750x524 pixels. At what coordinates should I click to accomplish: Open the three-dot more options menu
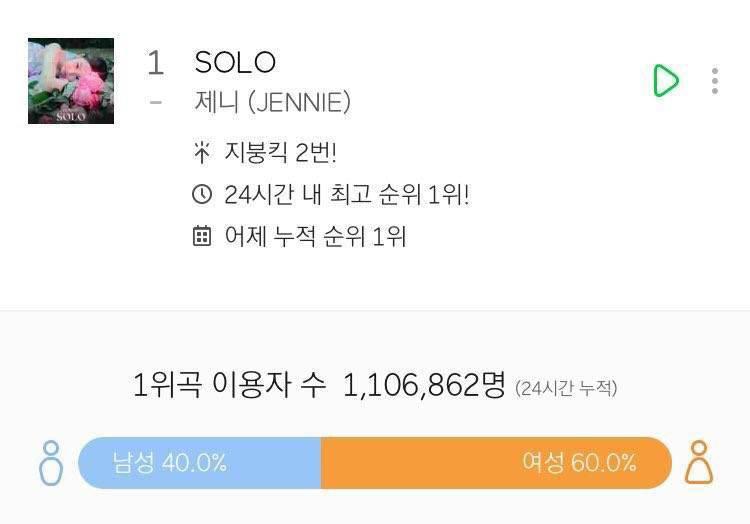tap(715, 81)
